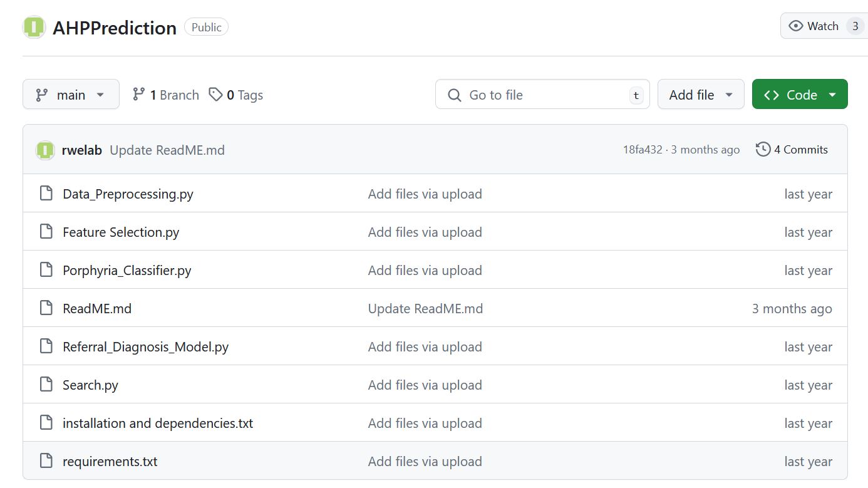Click the file icon next to Search.py
868x488 pixels.
46,385
